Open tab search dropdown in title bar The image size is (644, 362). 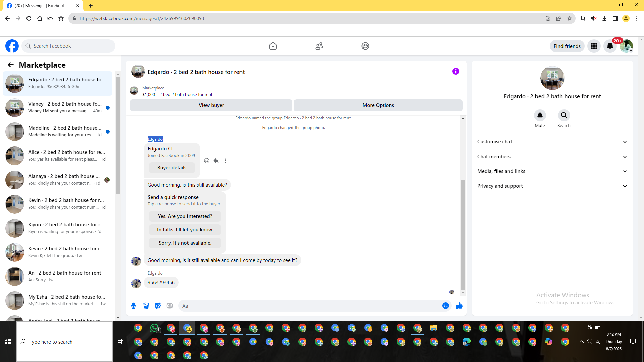(x=590, y=5)
